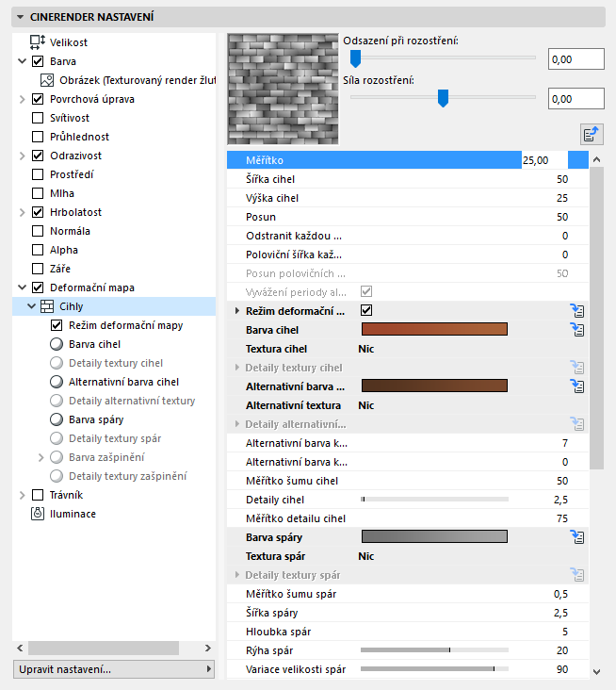
Task: Uncheck Povrchová úprava checkbox
Action: (38, 99)
